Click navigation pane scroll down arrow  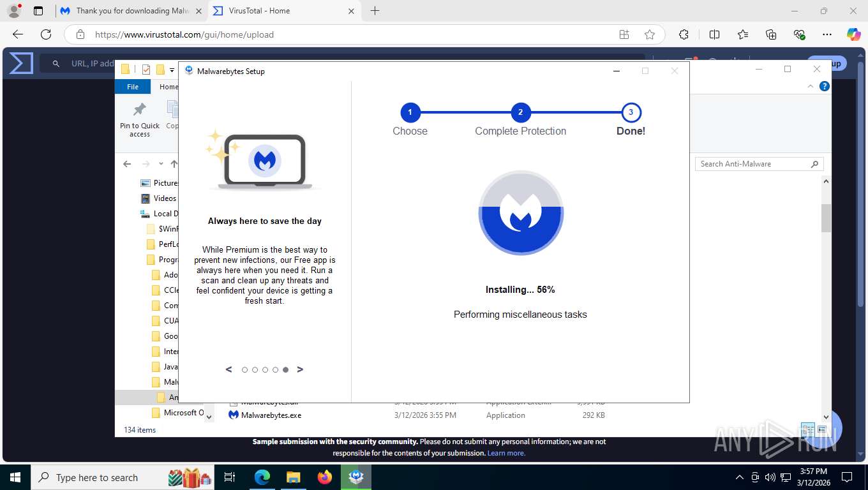click(209, 416)
